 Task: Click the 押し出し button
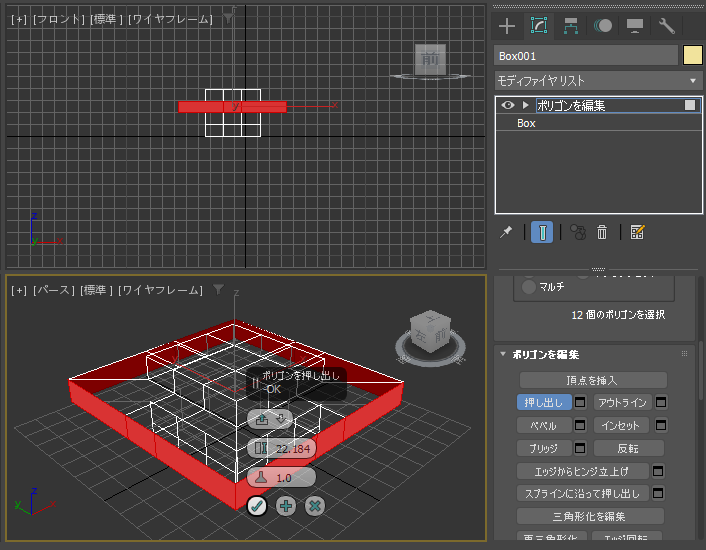point(544,402)
